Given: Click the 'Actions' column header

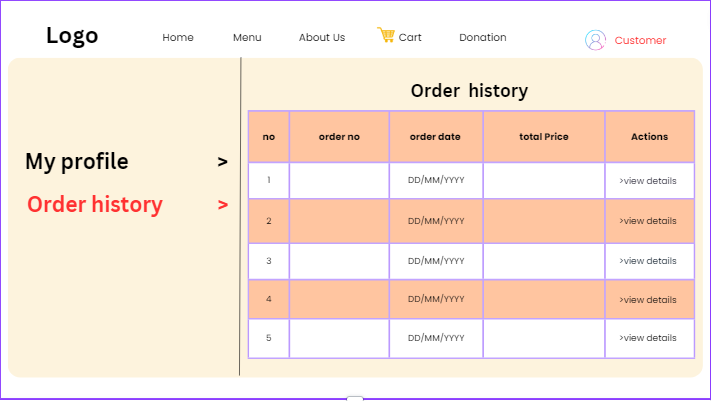Looking at the screenshot, I should (x=649, y=137).
